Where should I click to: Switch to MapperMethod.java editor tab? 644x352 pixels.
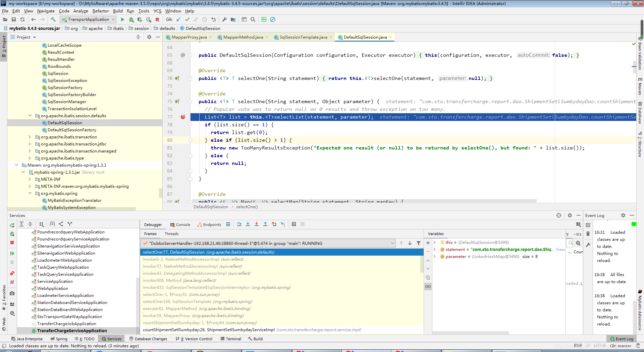pos(243,37)
